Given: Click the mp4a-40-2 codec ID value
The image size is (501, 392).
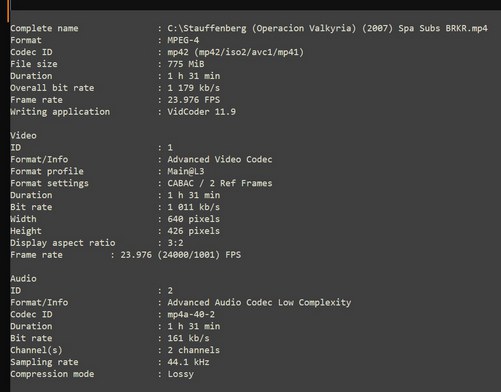Looking at the screenshot, I should click(x=191, y=314).
